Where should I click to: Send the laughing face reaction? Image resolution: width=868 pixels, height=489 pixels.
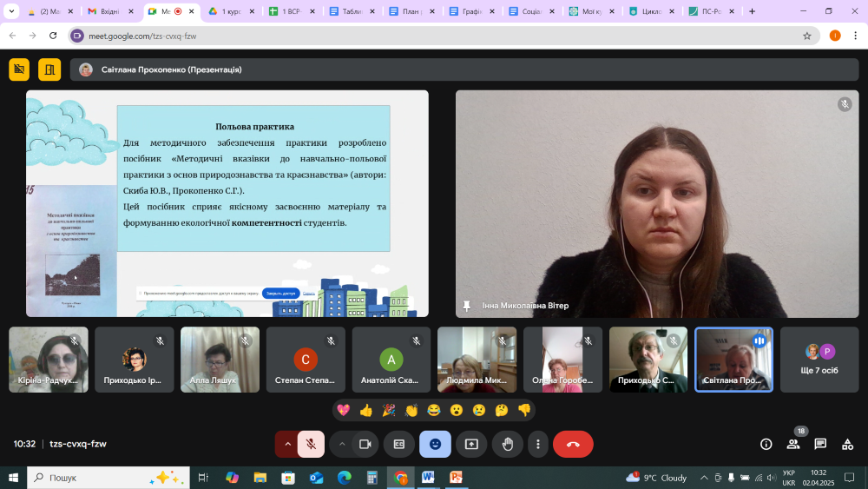point(434,410)
